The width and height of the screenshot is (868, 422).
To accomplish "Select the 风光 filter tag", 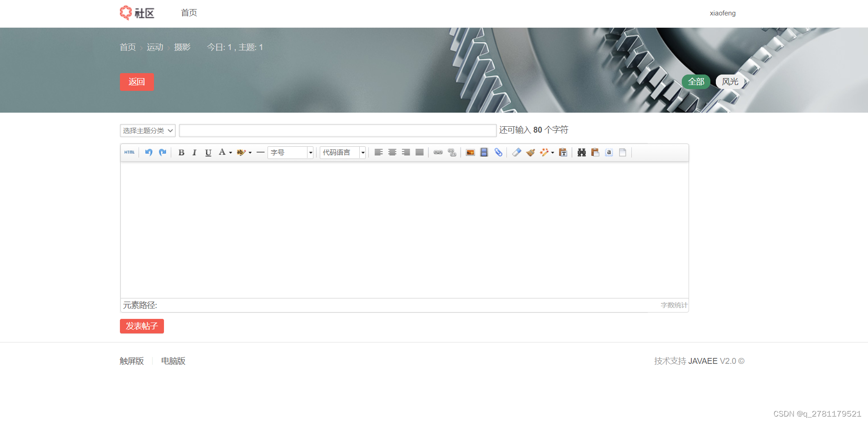I will click(x=730, y=82).
